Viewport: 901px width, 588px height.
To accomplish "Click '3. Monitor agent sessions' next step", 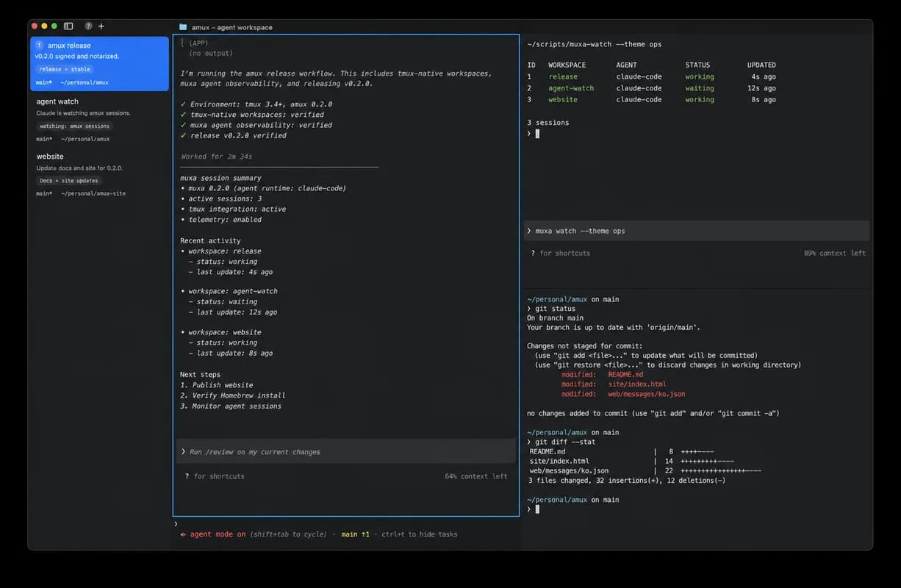I will click(x=231, y=406).
